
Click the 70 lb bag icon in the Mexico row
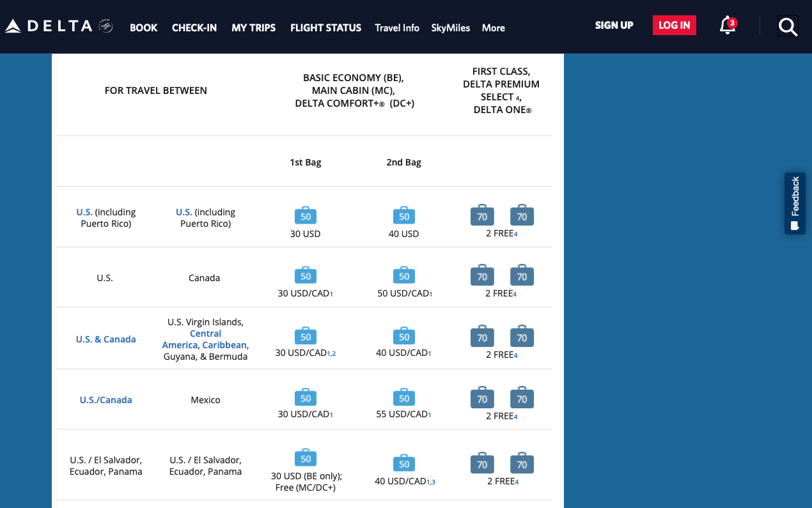[482, 397]
